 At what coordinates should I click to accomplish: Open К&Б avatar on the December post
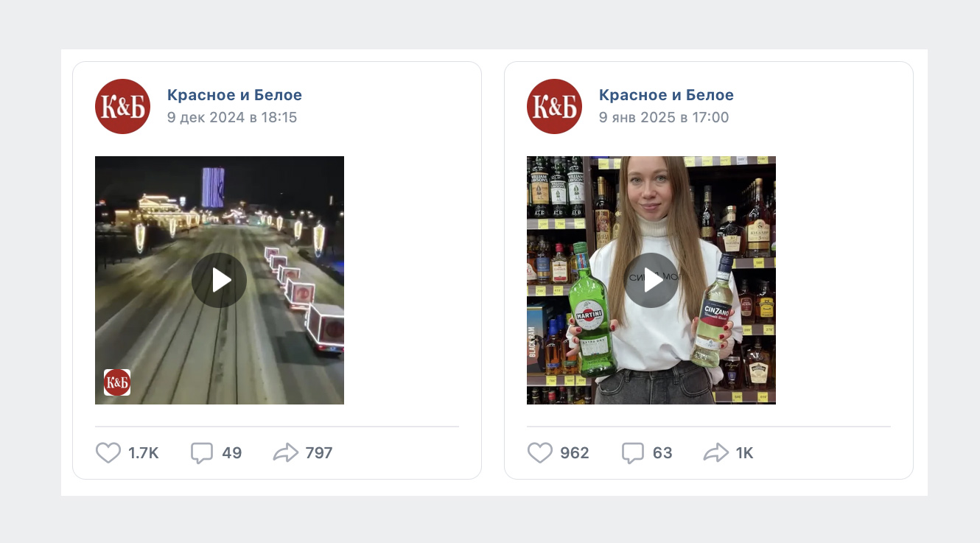(122, 106)
